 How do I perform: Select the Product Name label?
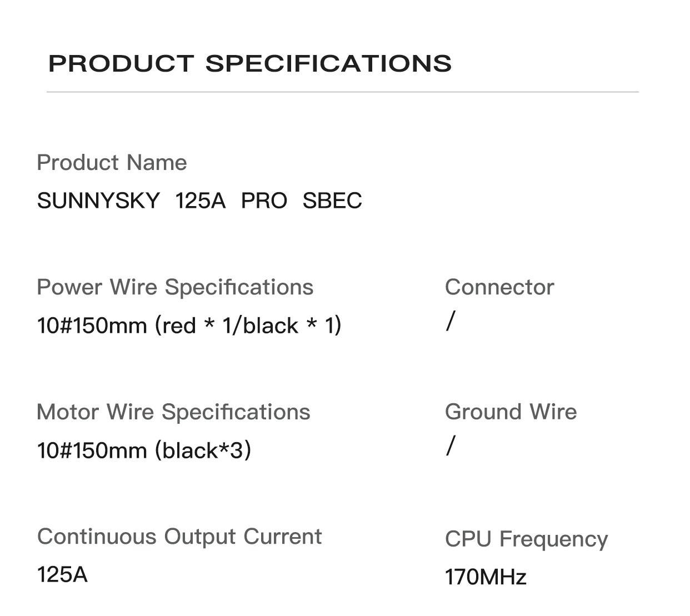(112, 163)
